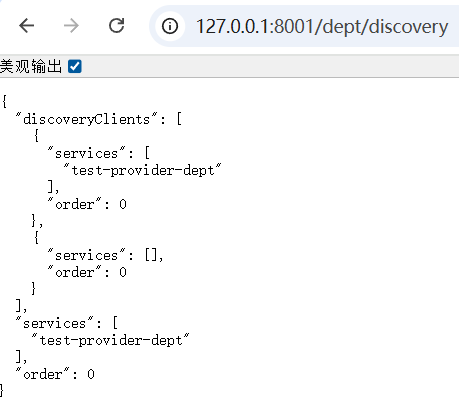Click the "discoveryClients" key text
This screenshot has width=459, height=406.
87,119
